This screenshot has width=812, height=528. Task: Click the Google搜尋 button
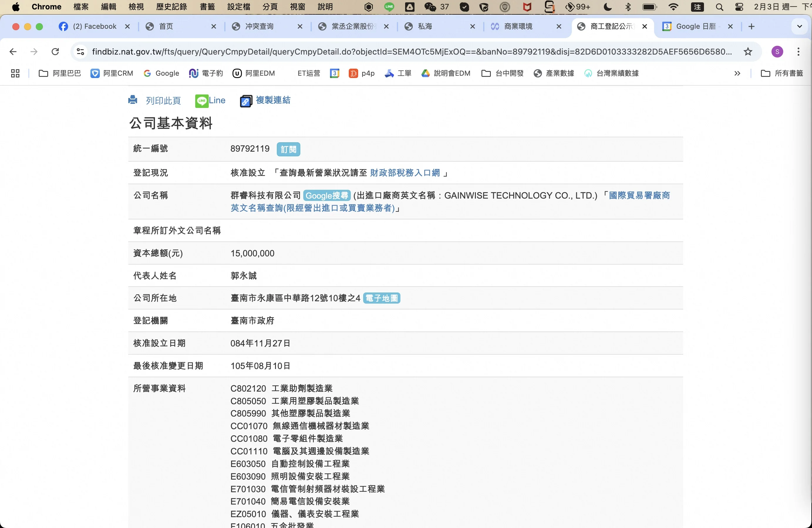pyautogui.click(x=326, y=196)
